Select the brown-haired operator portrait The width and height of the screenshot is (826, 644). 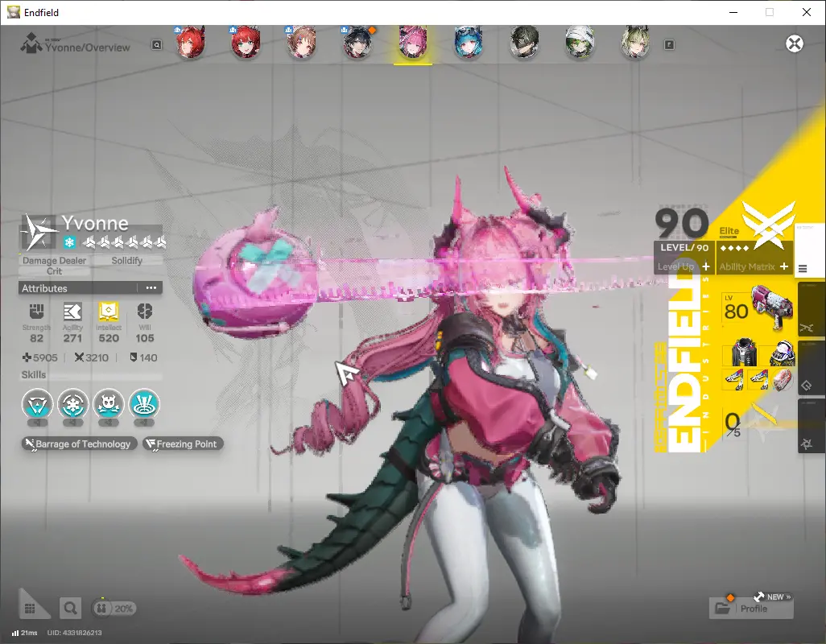click(x=301, y=43)
